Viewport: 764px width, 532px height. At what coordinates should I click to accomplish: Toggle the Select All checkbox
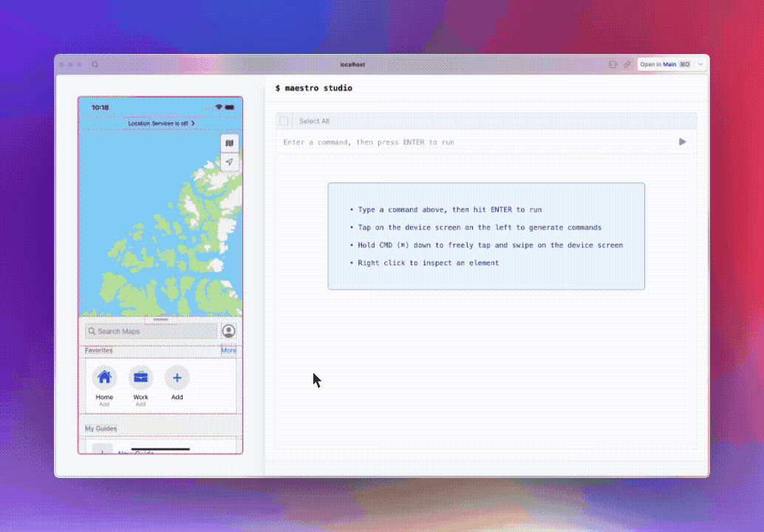click(x=284, y=121)
